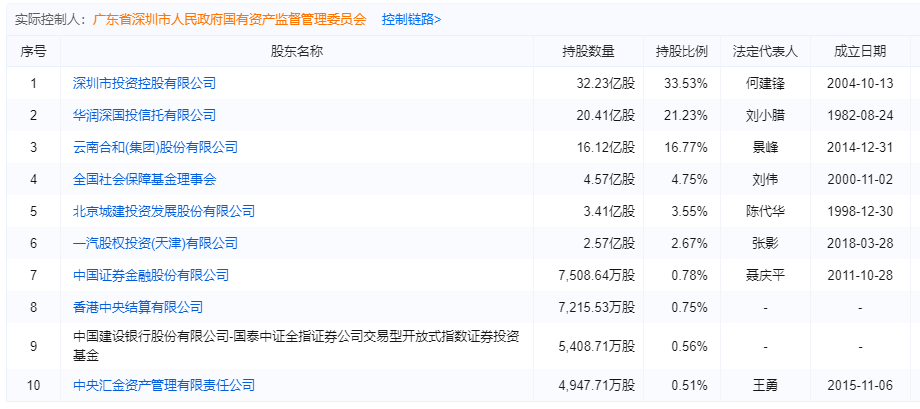This screenshot has width=920, height=409.
Task: Select the 32.23亿股 holding cell
Action: [x=606, y=83]
